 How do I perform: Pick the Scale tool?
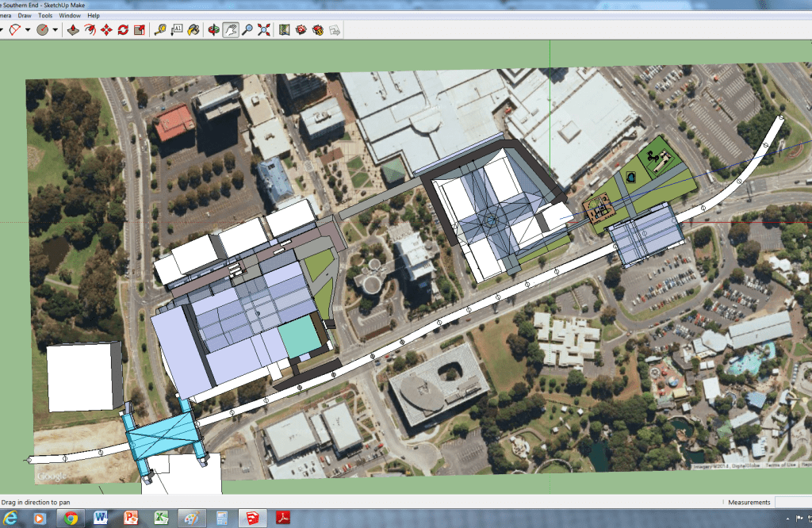coord(140,30)
